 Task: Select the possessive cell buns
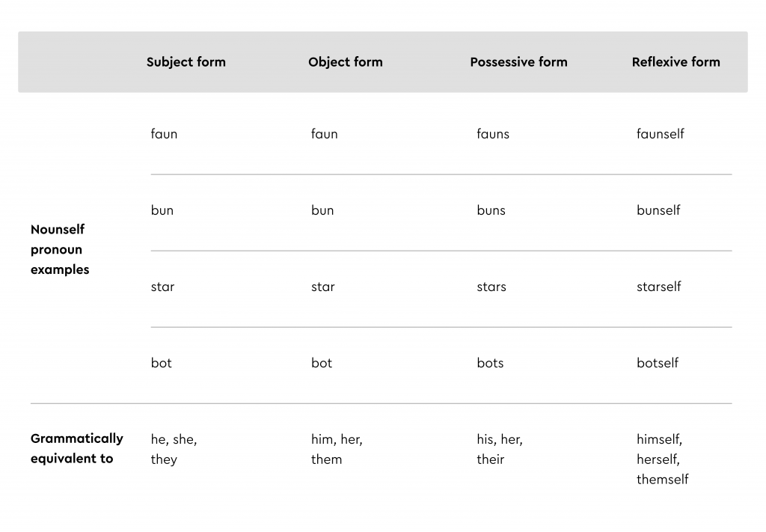491,210
